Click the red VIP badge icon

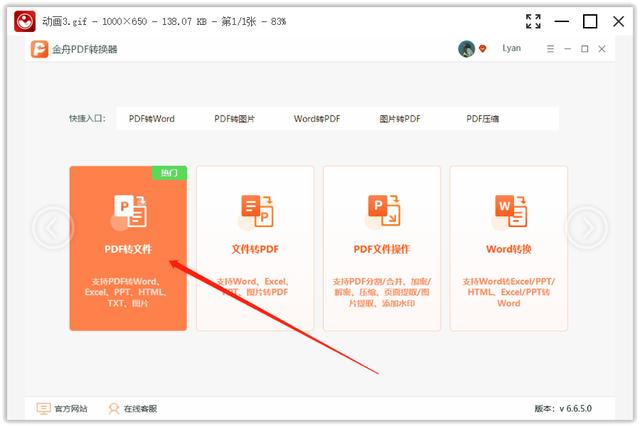[x=482, y=49]
